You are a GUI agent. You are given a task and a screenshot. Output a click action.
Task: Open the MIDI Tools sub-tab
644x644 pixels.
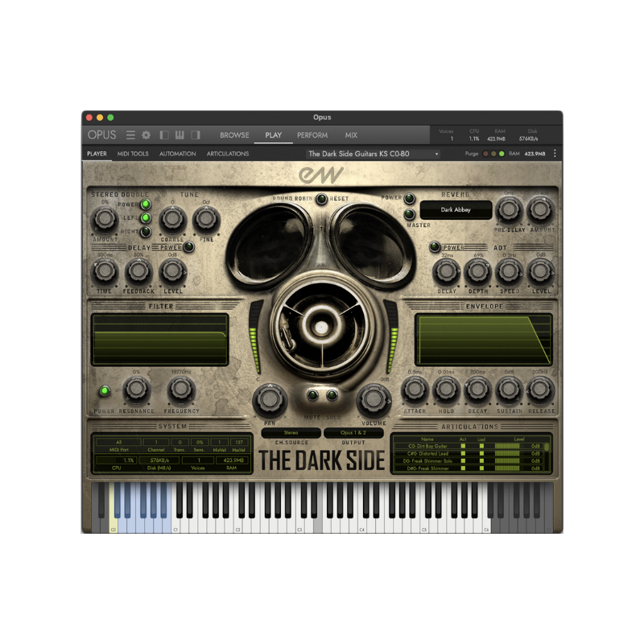[133, 154]
